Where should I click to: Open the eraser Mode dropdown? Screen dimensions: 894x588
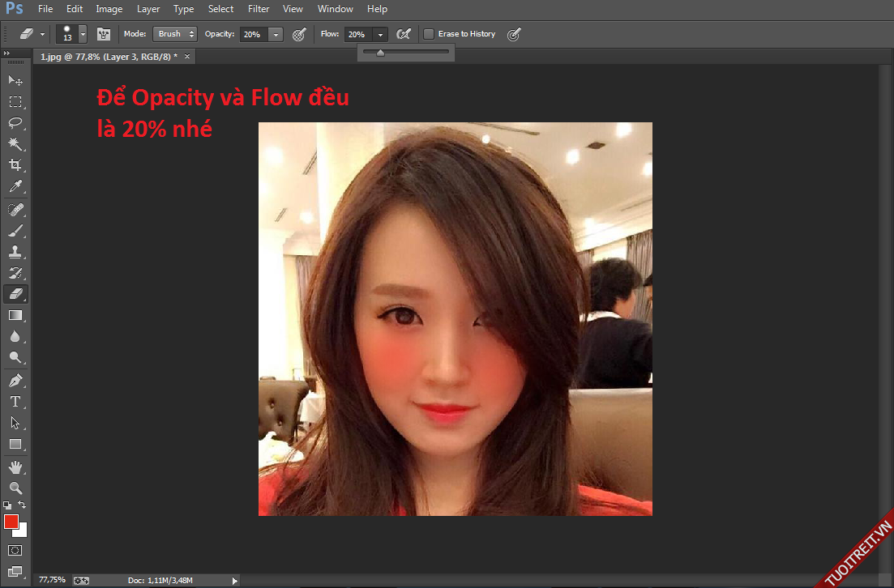[174, 34]
